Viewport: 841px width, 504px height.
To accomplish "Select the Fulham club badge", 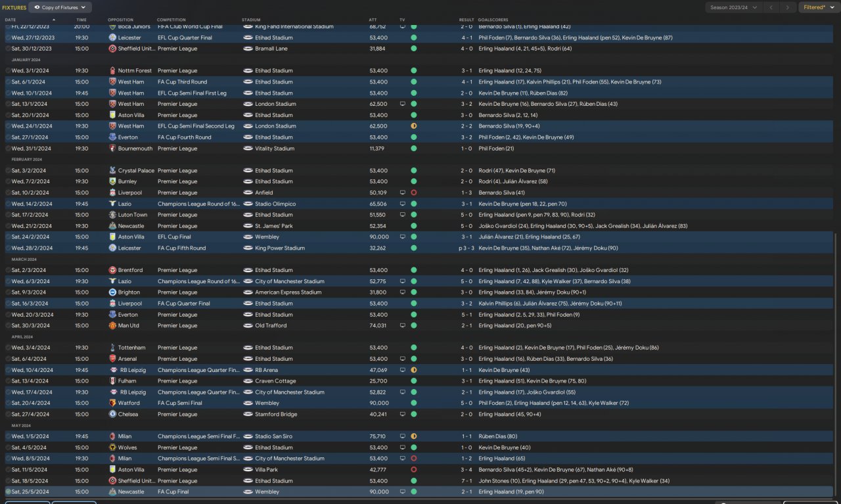I will (113, 381).
